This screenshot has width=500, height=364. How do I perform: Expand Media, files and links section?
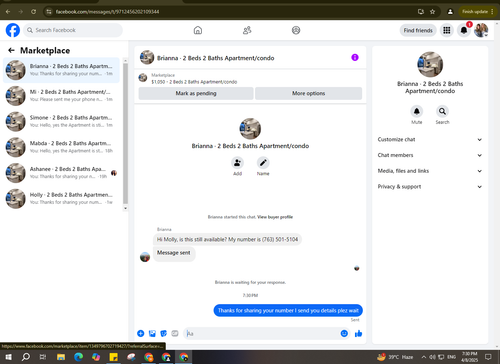(x=430, y=171)
